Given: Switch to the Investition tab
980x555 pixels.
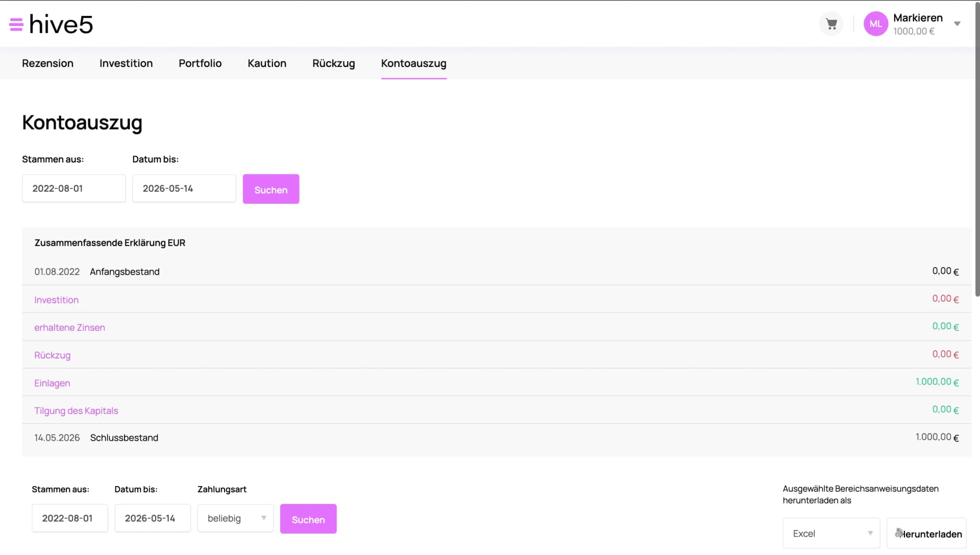Looking at the screenshot, I should coord(126,63).
